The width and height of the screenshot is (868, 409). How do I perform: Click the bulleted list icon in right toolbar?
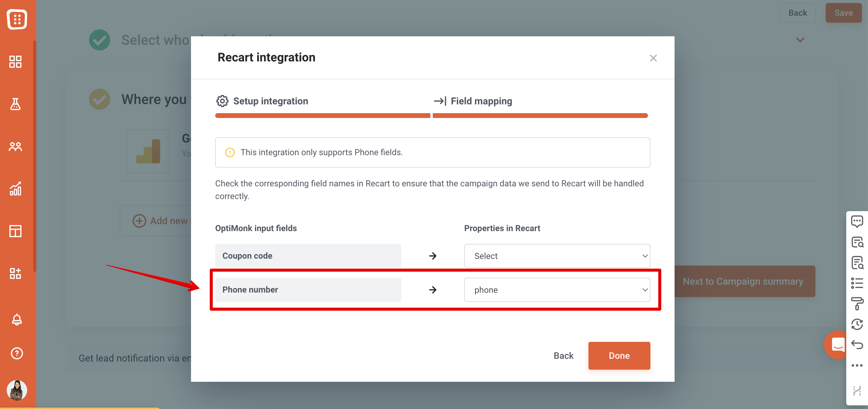pyautogui.click(x=857, y=283)
